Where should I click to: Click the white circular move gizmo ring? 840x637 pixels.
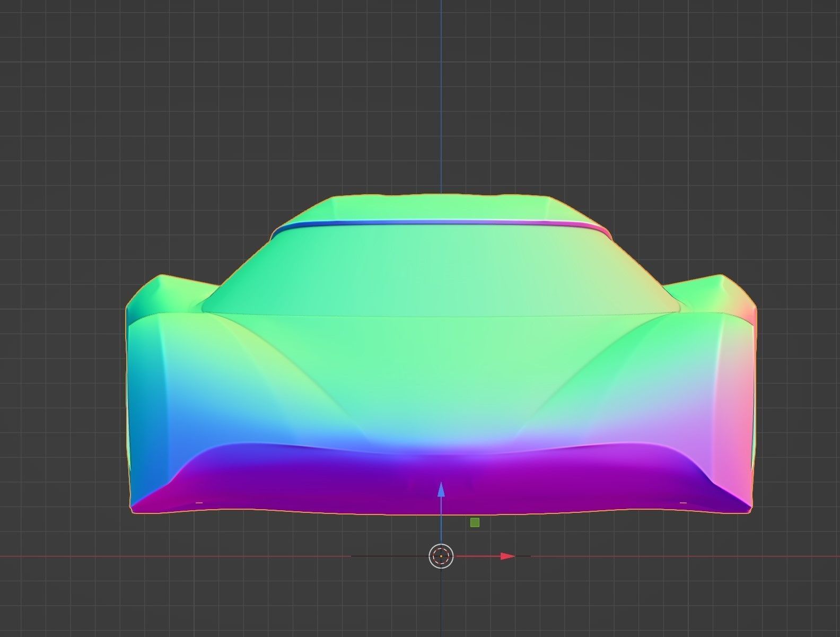click(x=441, y=556)
